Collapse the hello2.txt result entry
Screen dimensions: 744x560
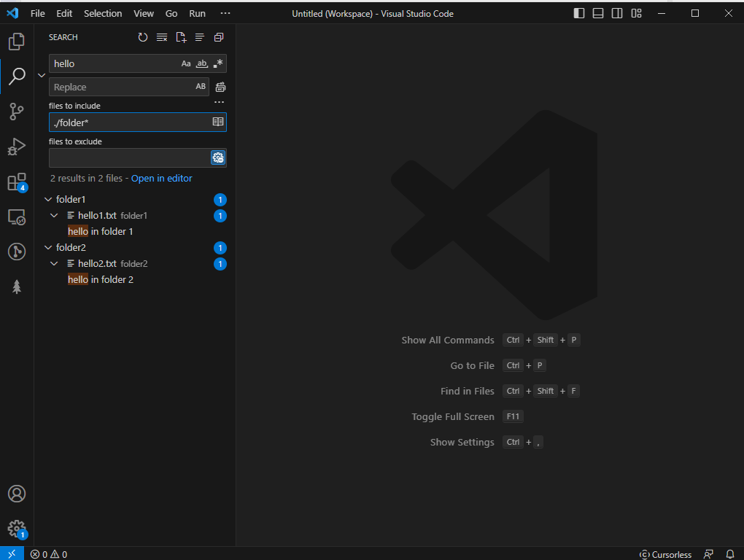53,263
